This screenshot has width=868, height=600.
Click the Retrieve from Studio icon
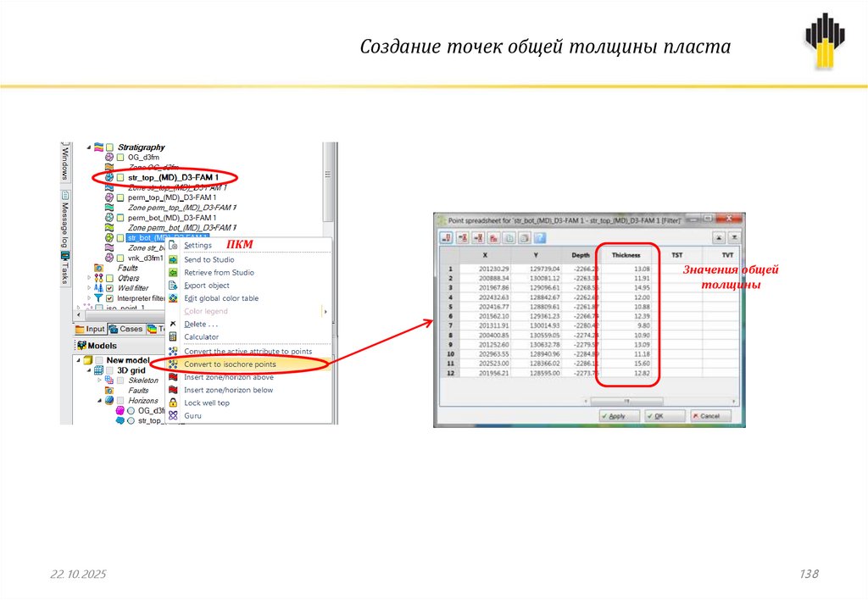pyautogui.click(x=173, y=272)
